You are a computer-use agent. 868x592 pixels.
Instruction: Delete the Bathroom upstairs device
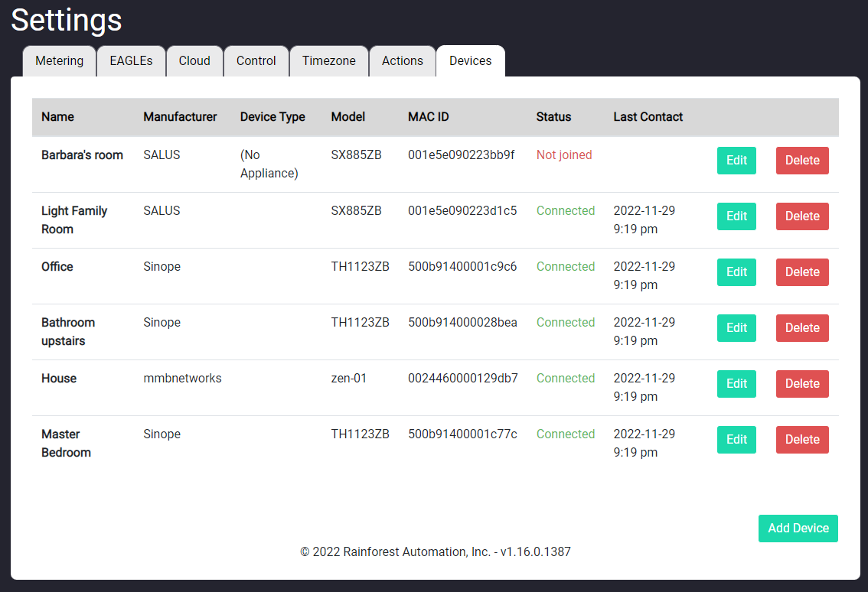click(x=802, y=328)
